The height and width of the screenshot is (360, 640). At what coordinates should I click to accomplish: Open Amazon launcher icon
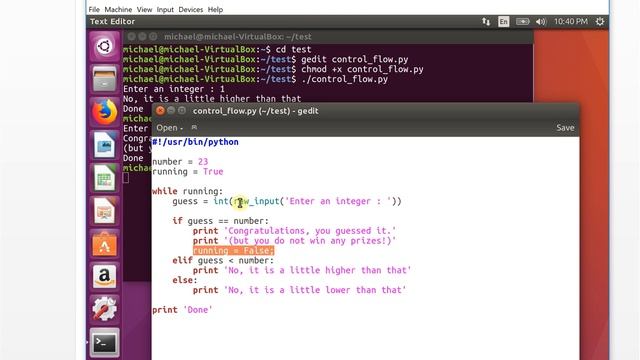coord(104,277)
